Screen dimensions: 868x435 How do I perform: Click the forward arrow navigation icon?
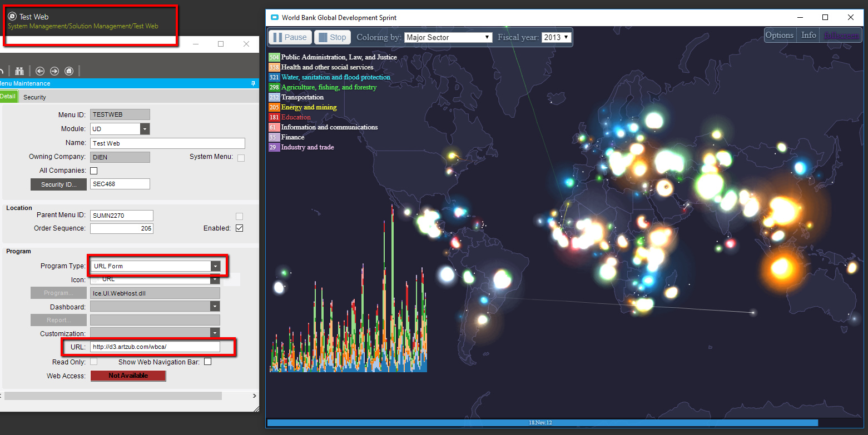point(54,71)
